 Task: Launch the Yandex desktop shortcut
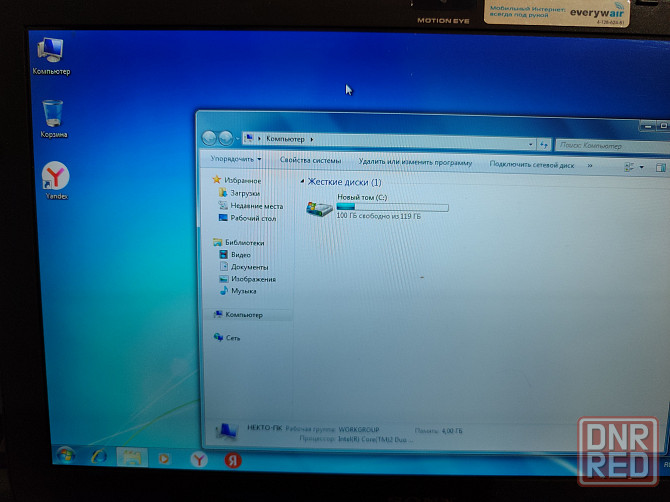point(54,178)
